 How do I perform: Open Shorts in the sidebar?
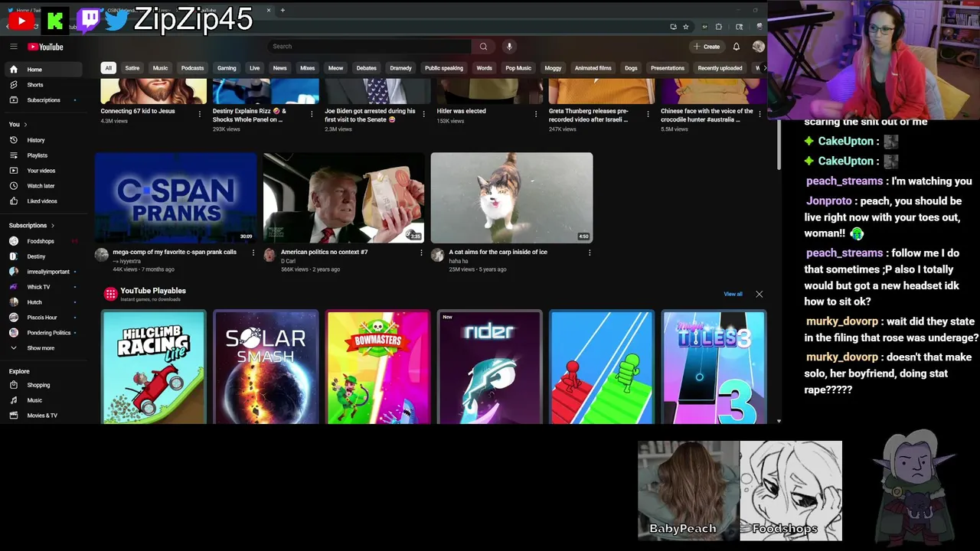44,85
